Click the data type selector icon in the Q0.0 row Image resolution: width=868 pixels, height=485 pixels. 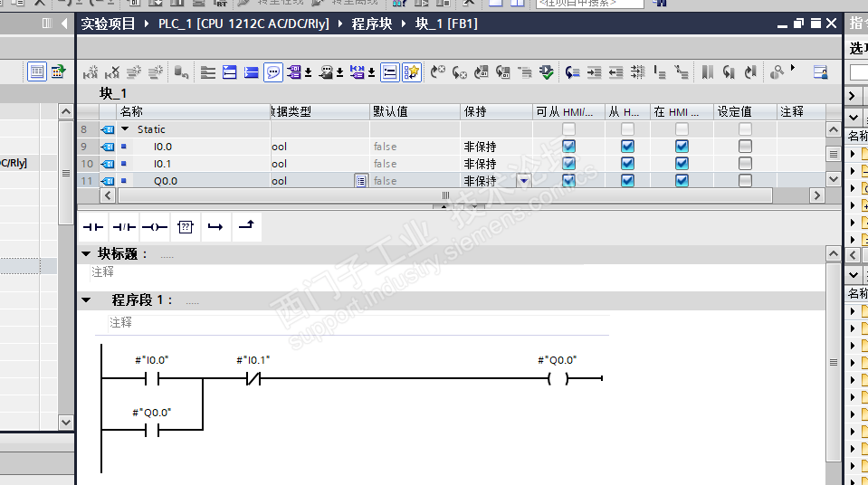coord(361,181)
